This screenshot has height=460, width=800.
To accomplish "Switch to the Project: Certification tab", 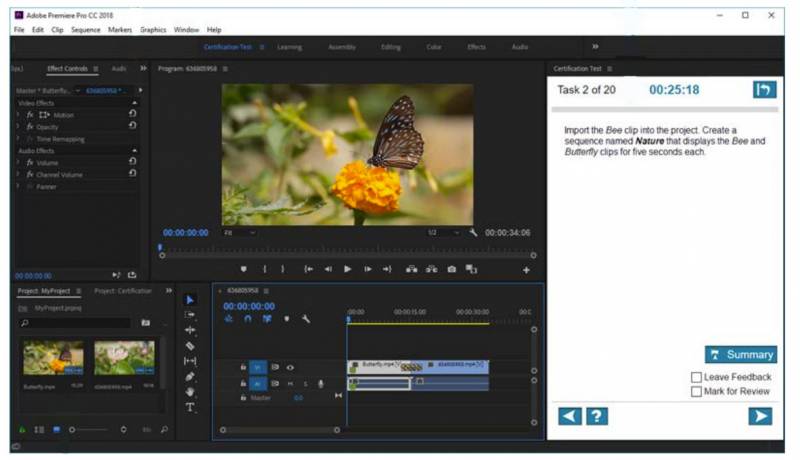I will tap(123, 291).
